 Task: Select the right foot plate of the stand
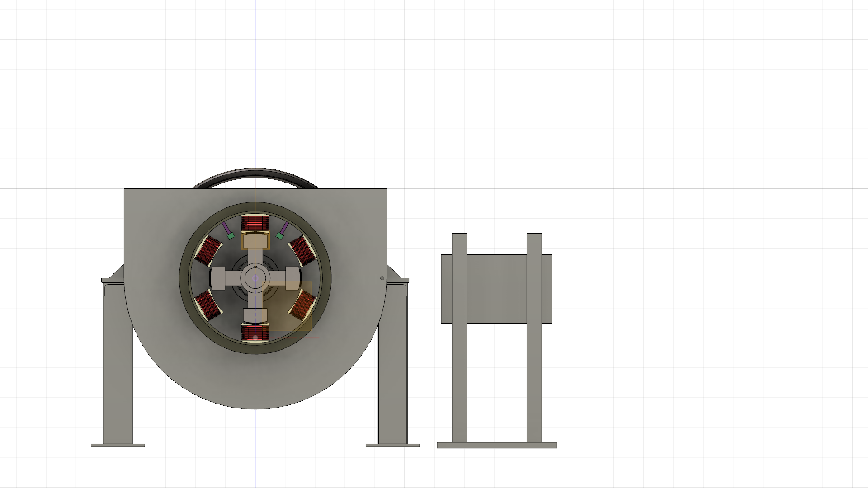(x=392, y=446)
